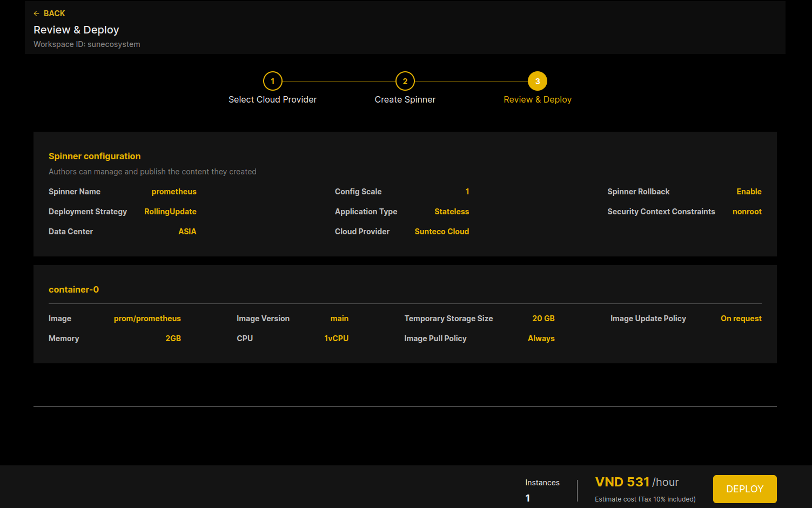Select step 1 circle in the wizard
The image size is (812, 508).
tap(273, 81)
